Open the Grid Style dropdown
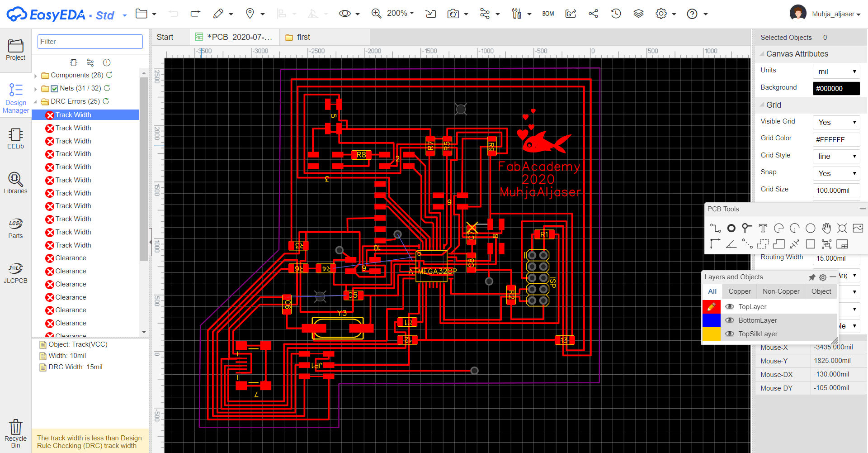Image resolution: width=868 pixels, height=453 pixels. coord(836,156)
